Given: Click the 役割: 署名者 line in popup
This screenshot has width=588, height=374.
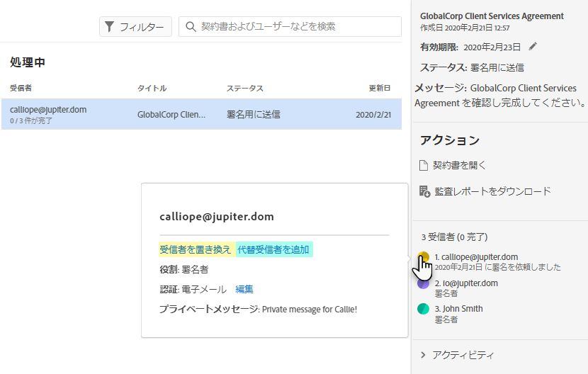Looking at the screenshot, I should [183, 269].
